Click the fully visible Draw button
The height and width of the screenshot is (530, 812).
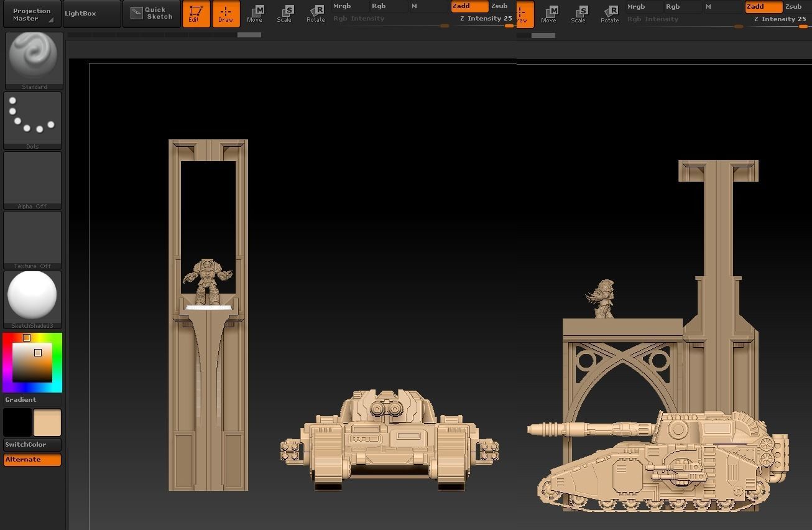point(226,14)
